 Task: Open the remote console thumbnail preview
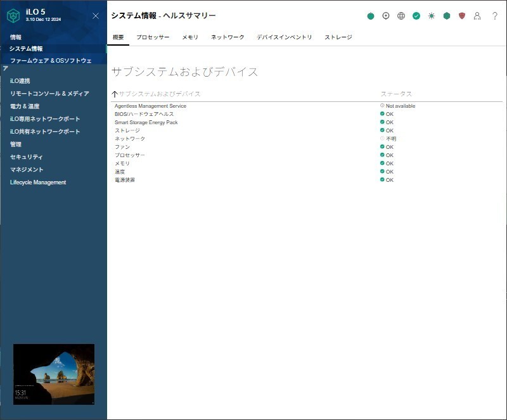tap(54, 374)
